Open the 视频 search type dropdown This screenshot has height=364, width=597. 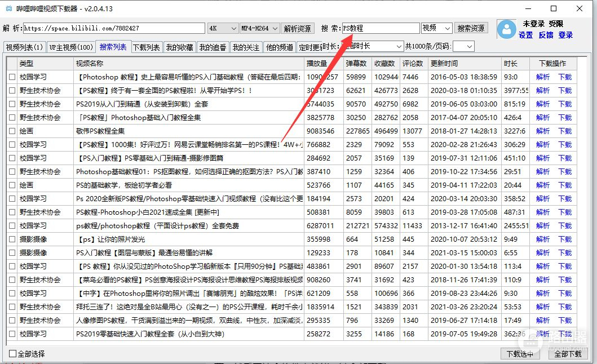(x=437, y=28)
